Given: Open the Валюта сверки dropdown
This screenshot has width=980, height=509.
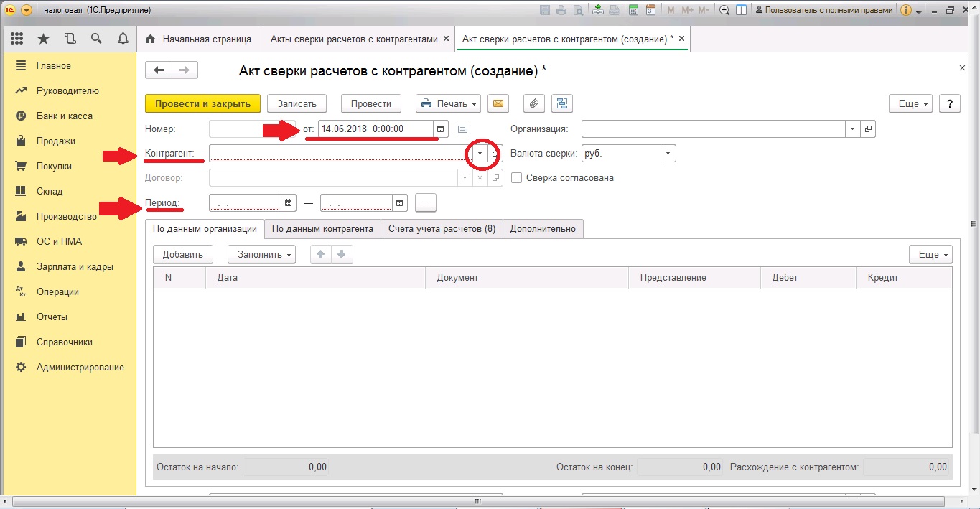Looking at the screenshot, I should tap(668, 154).
